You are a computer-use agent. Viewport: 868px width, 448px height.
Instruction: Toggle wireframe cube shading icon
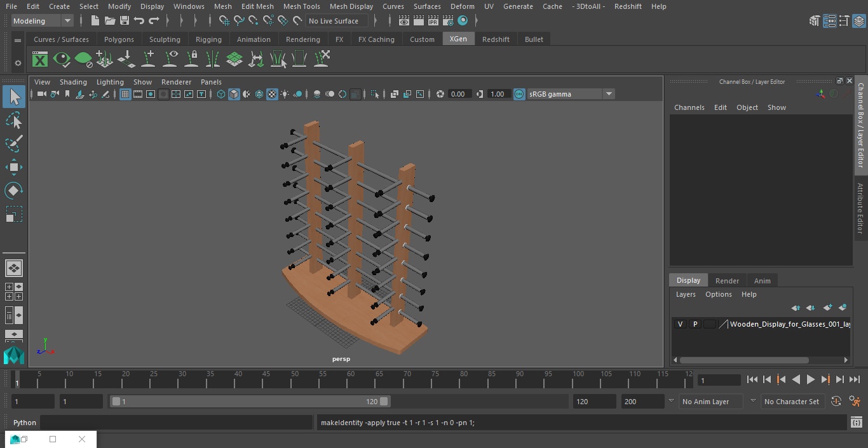coord(220,94)
